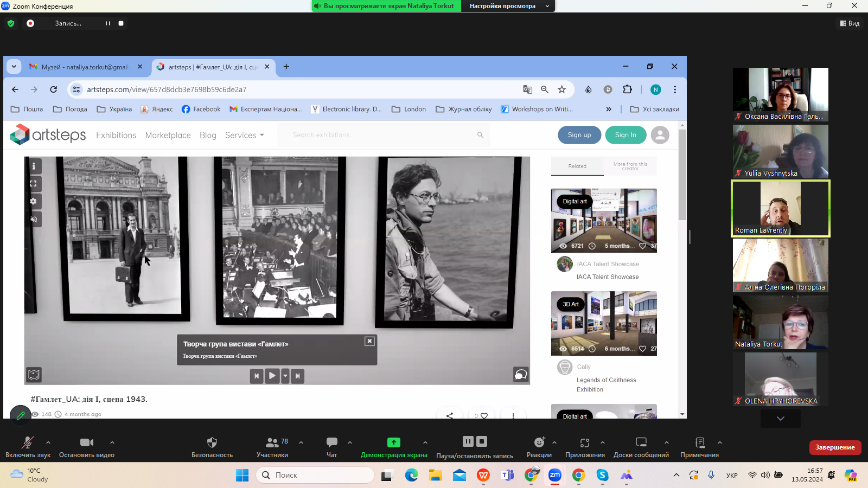Image resolution: width=868 pixels, height=488 pixels.
Task: Click the Sign In button
Action: pyautogui.click(x=626, y=135)
